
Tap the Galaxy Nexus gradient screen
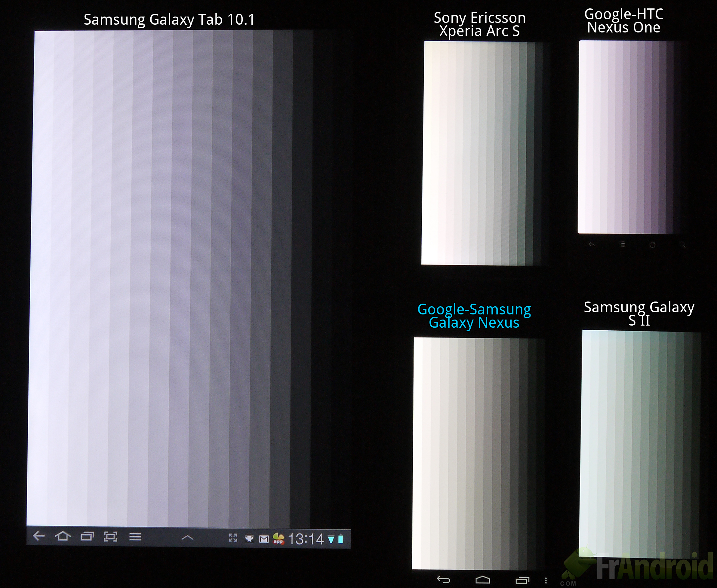point(479,454)
